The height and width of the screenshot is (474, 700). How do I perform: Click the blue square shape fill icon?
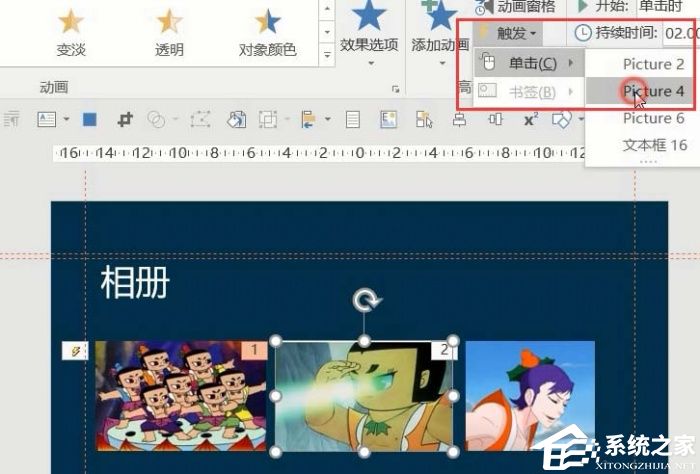coord(89,120)
